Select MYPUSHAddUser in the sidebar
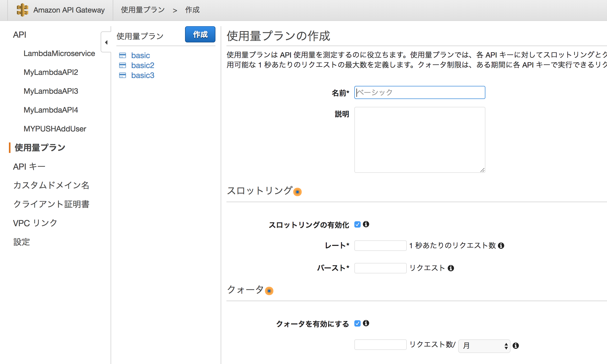Viewport: 607px width, 364px height. coord(55,129)
